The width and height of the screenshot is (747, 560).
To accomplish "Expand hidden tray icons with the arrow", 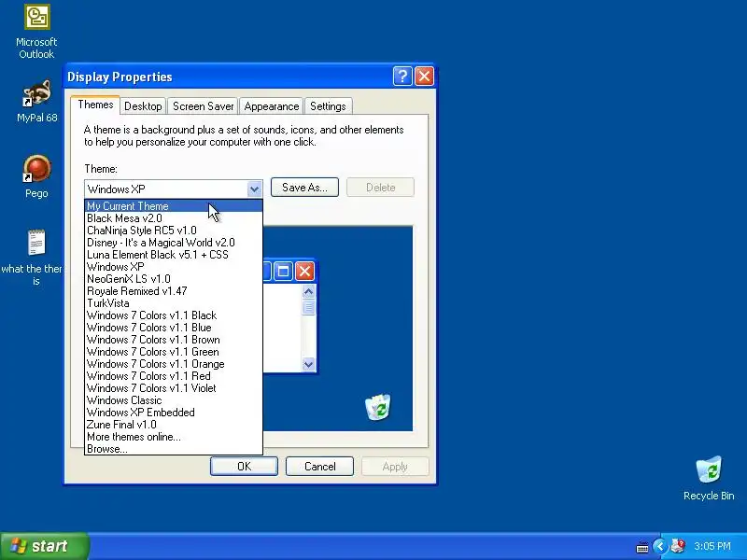I will pos(660,546).
